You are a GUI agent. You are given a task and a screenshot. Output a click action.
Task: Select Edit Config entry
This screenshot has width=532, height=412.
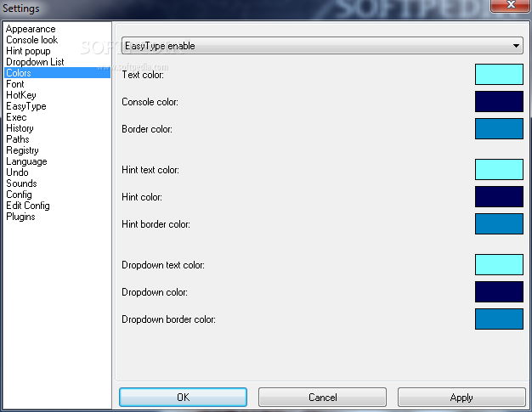[57, 206]
